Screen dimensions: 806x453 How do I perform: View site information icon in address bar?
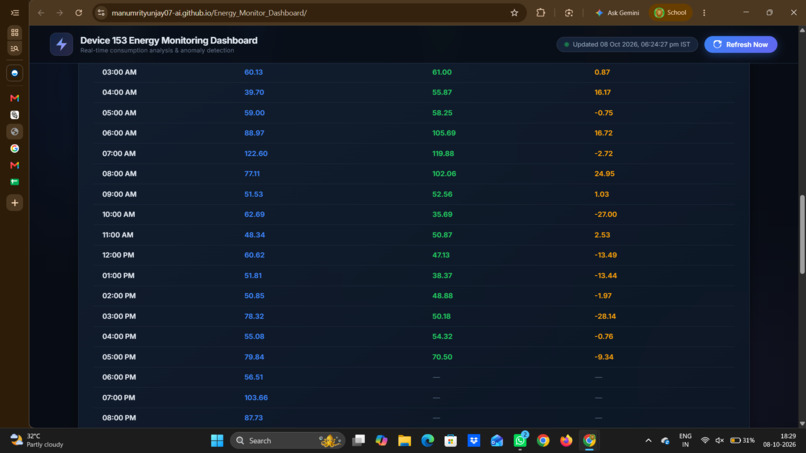[x=101, y=13]
